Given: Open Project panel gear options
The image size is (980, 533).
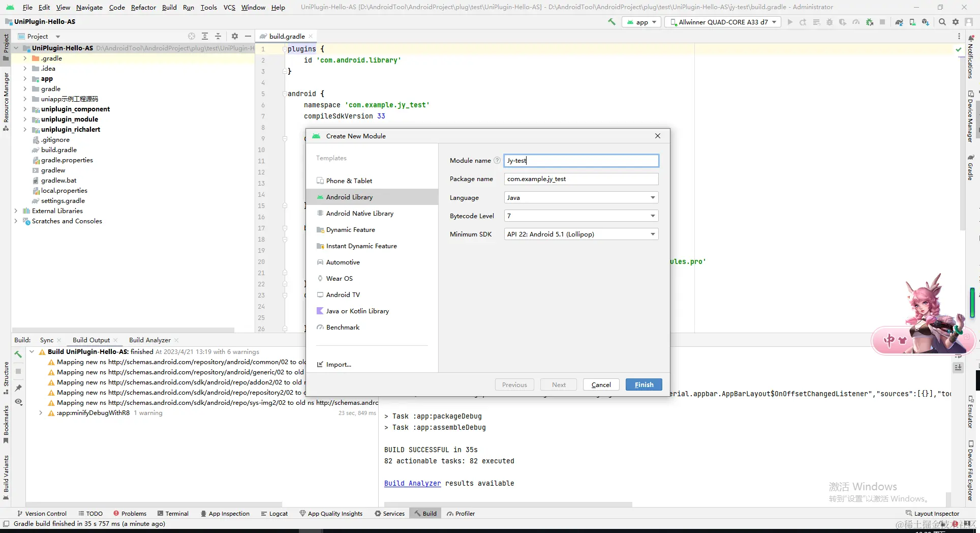Looking at the screenshot, I should (x=234, y=36).
